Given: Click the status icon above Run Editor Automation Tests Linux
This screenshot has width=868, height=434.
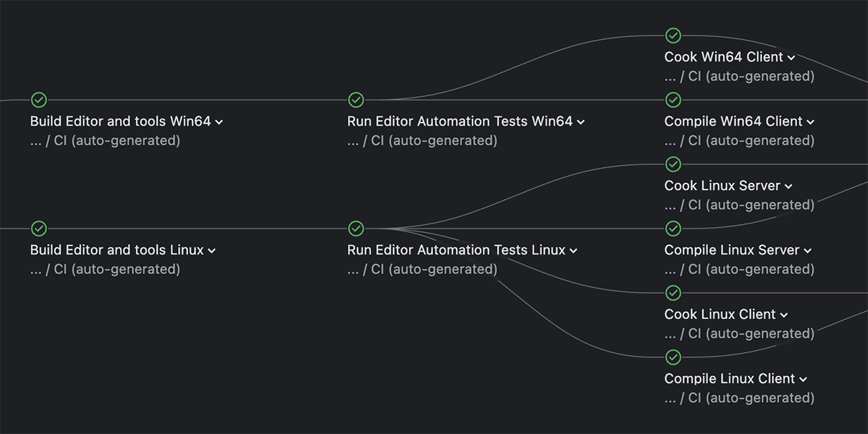Looking at the screenshot, I should click(x=356, y=229).
